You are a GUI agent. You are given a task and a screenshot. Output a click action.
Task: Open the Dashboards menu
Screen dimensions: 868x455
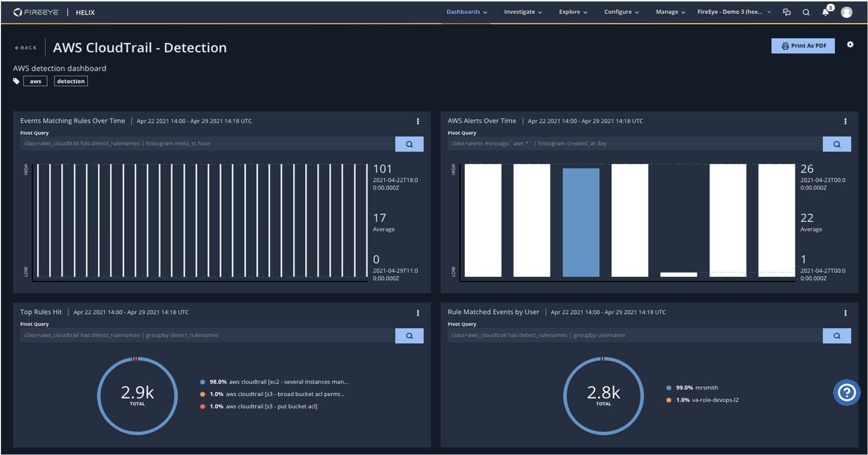coord(466,12)
